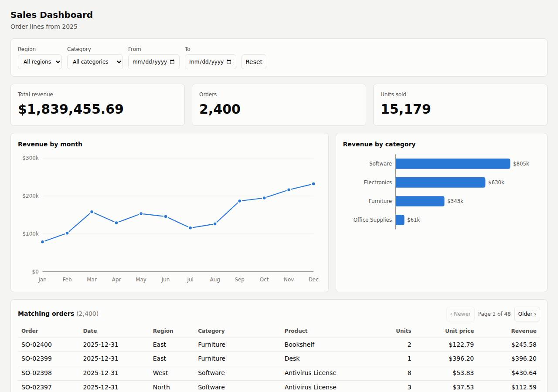Click the Bookshelf product cell
Screen dimensions: 558x392
(x=299, y=345)
